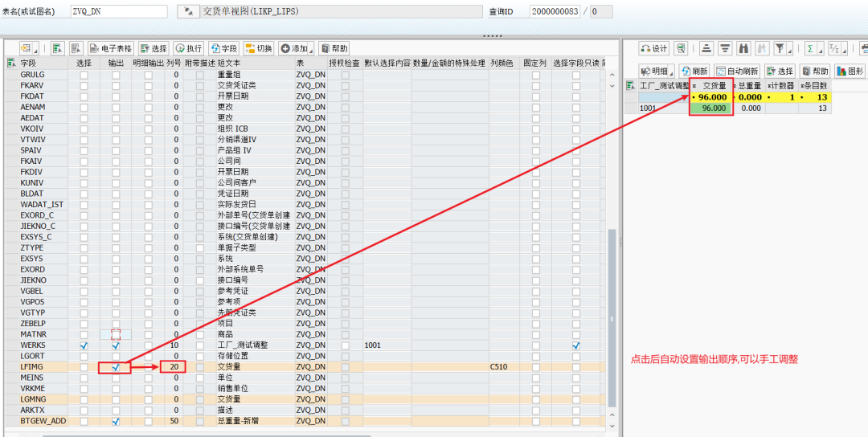Click the deselect-all rows icon in left toolbar
Image resolution: width=868 pixels, height=437 pixels.
(x=76, y=48)
